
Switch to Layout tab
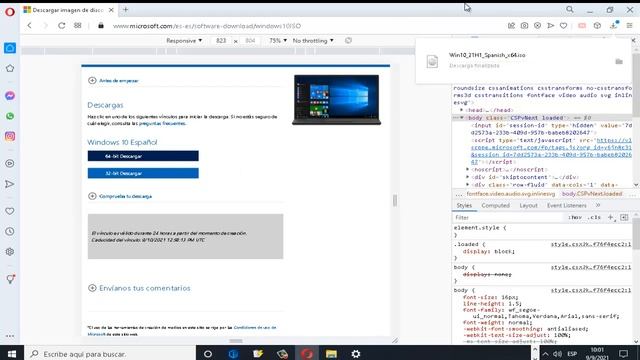coord(528,205)
